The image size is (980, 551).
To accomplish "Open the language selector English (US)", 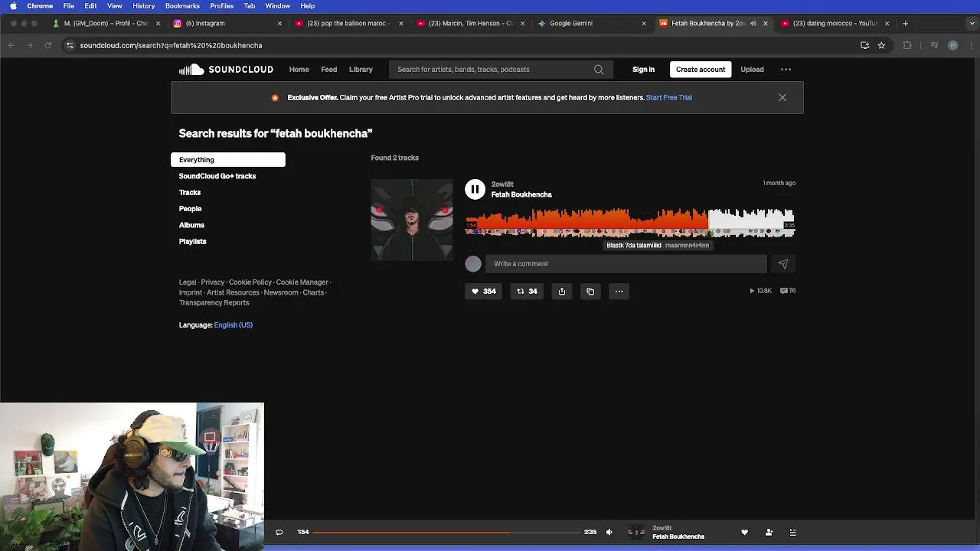I will click(233, 325).
